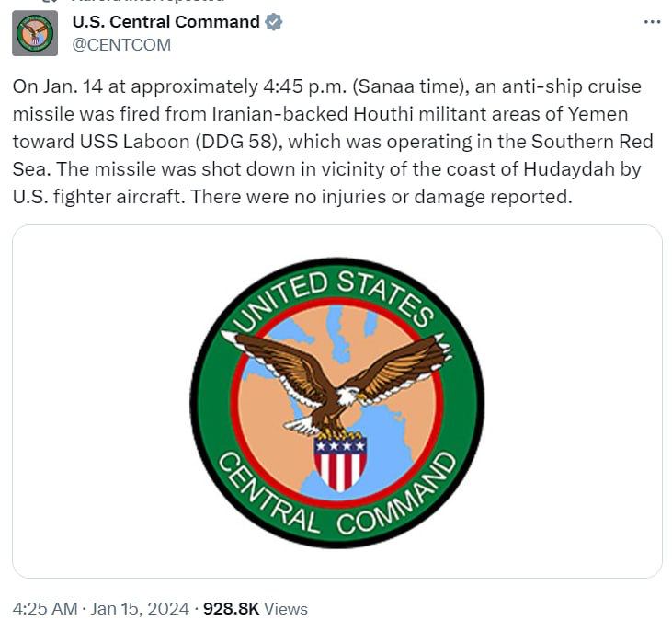Click "CENTRAL COMMAND" lettering on the seal
Image resolution: width=672 pixels, height=632 pixels.
pyautogui.click(x=337, y=511)
